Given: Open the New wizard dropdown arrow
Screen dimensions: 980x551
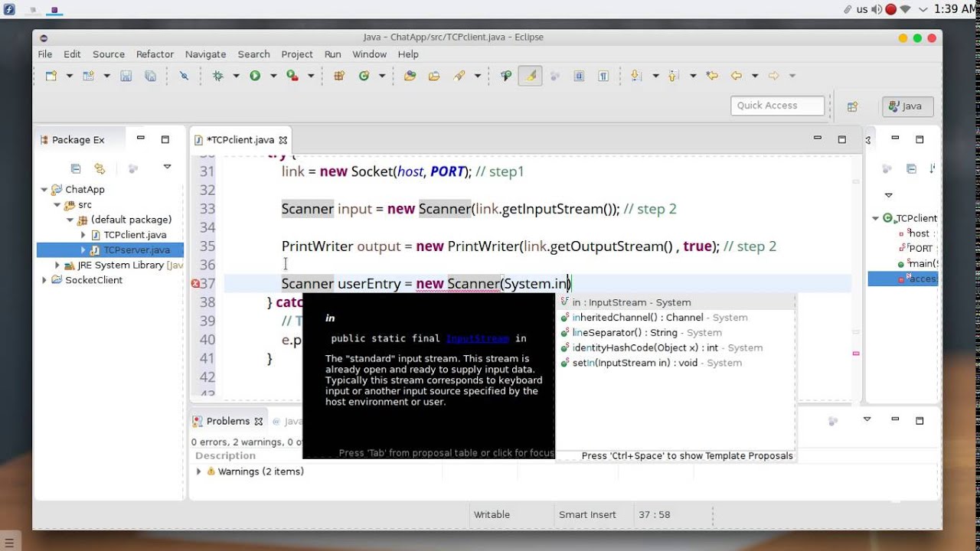Looking at the screenshot, I should point(69,76).
